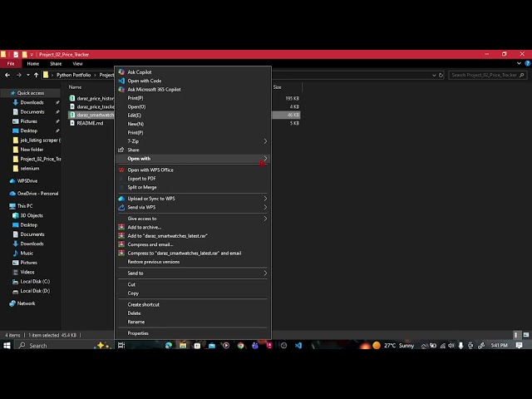Open OneDrive - Personal in sidebar
The width and height of the screenshot is (532, 399).
(x=37, y=194)
